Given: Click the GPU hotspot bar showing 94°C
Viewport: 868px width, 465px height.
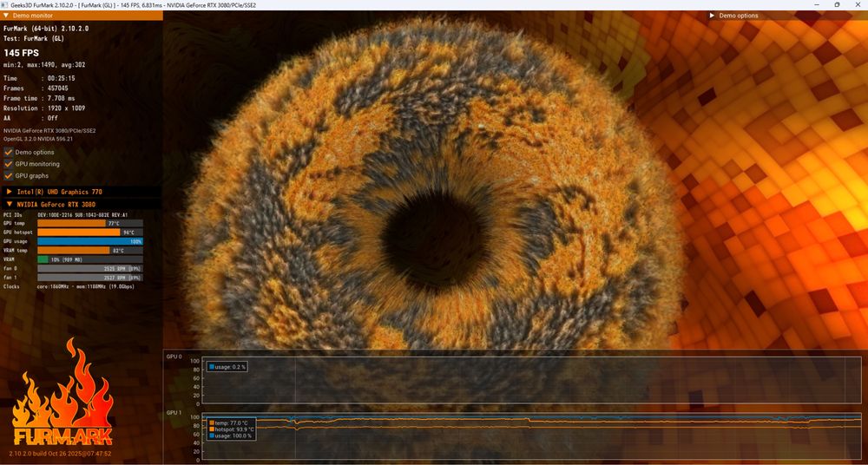Looking at the screenshot, I should coord(90,232).
